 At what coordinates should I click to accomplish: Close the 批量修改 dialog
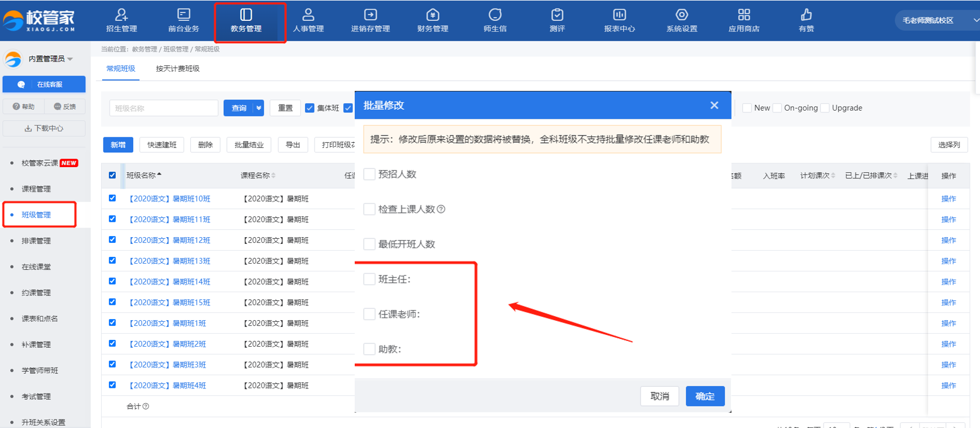pos(714,105)
